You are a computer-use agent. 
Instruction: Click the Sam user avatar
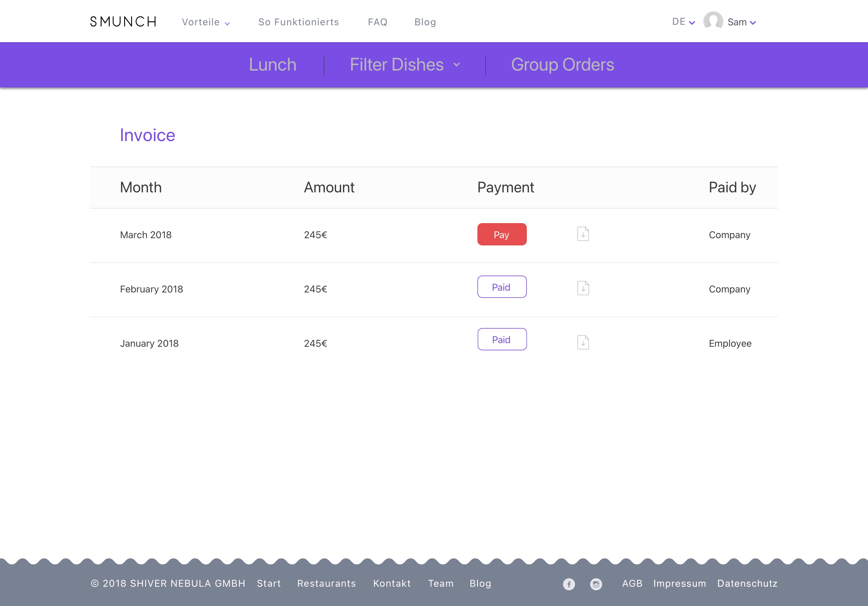(x=713, y=21)
